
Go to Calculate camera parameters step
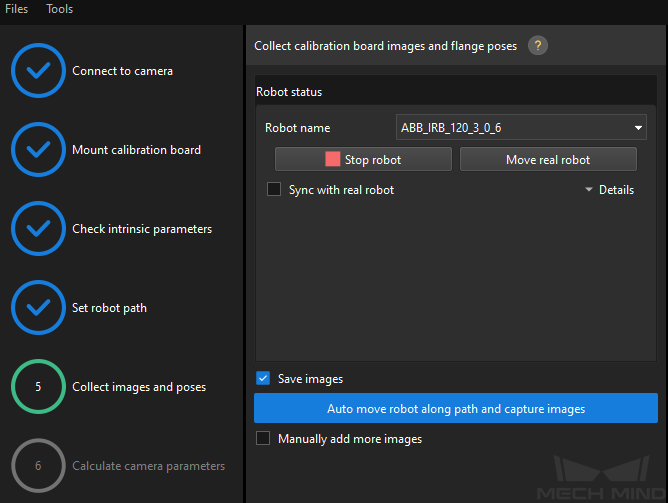[x=148, y=466]
